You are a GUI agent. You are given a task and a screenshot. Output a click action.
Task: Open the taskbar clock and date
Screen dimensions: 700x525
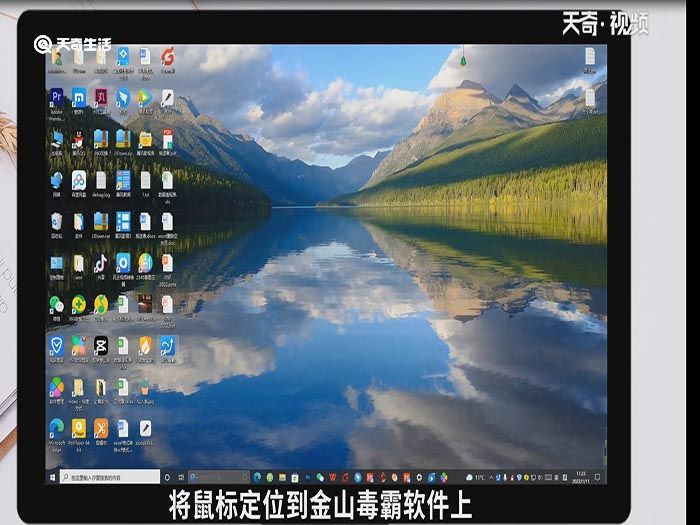[x=580, y=477]
